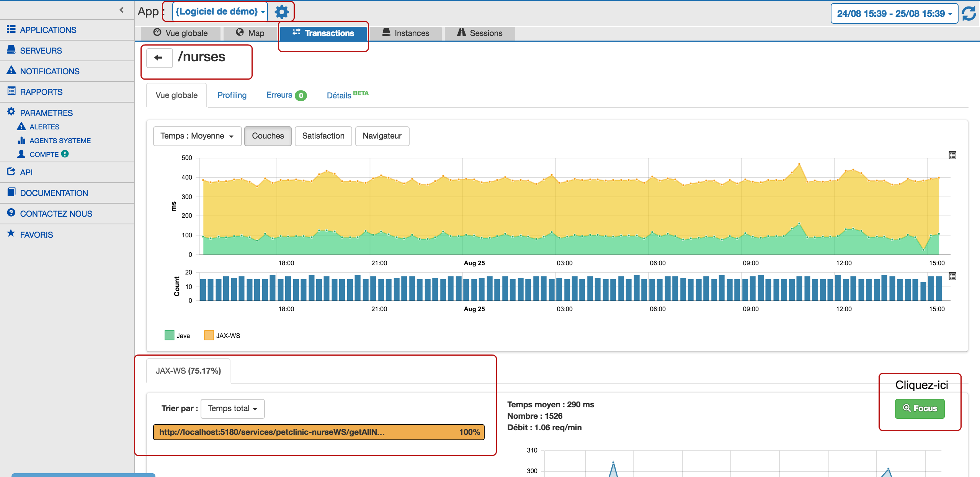980x477 pixels.
Task: Select the SERVEURS section in the sidebar
Action: [41, 50]
